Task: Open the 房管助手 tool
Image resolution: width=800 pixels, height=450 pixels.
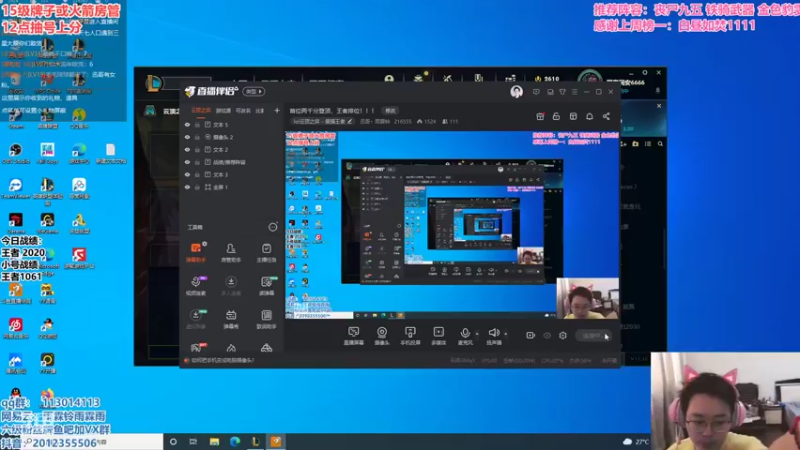Action: click(x=231, y=253)
